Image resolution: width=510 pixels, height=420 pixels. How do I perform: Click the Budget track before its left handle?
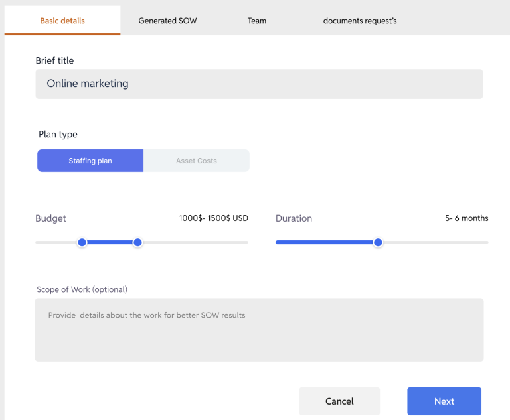(56, 242)
